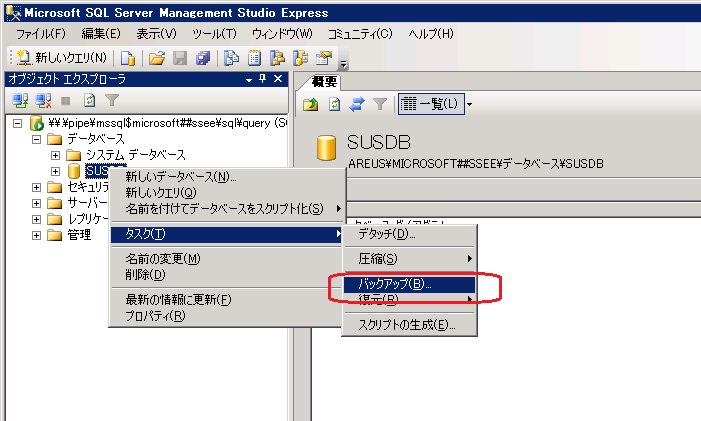Image resolution: width=701 pixels, height=421 pixels.
Task: Click the New Query (新しいクエリ) toolbar button
Action: 62,58
